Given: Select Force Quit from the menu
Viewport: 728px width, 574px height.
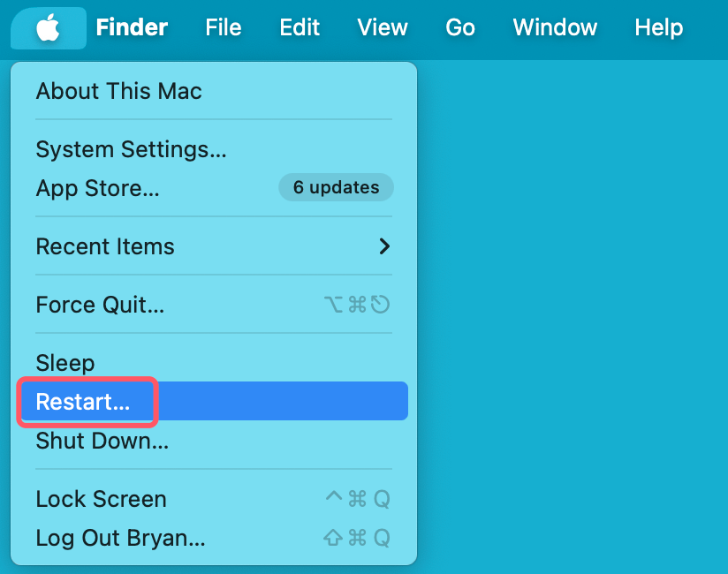Looking at the screenshot, I should (100, 304).
